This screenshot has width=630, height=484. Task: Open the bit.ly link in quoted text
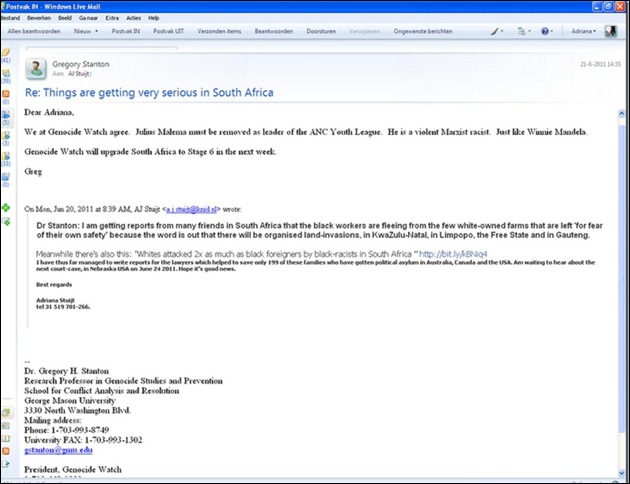point(453,254)
